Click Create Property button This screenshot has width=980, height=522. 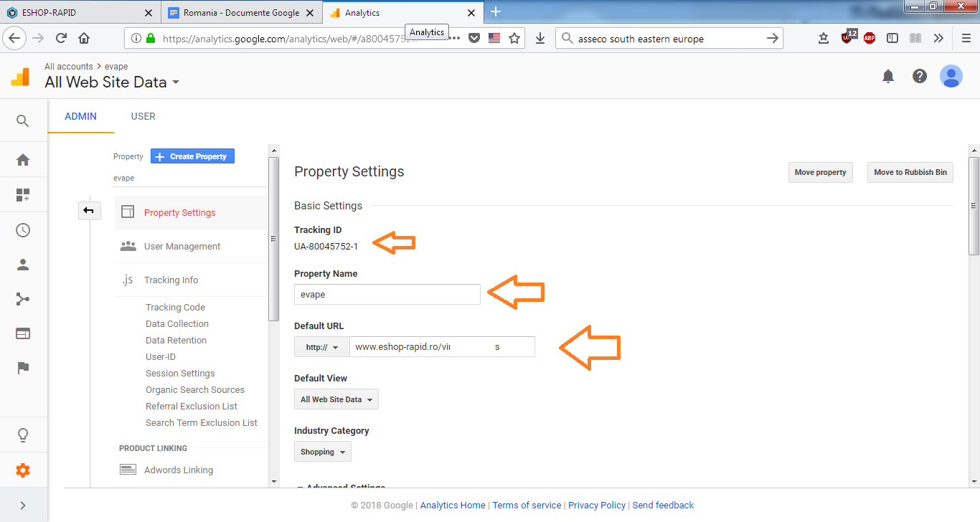coord(192,156)
